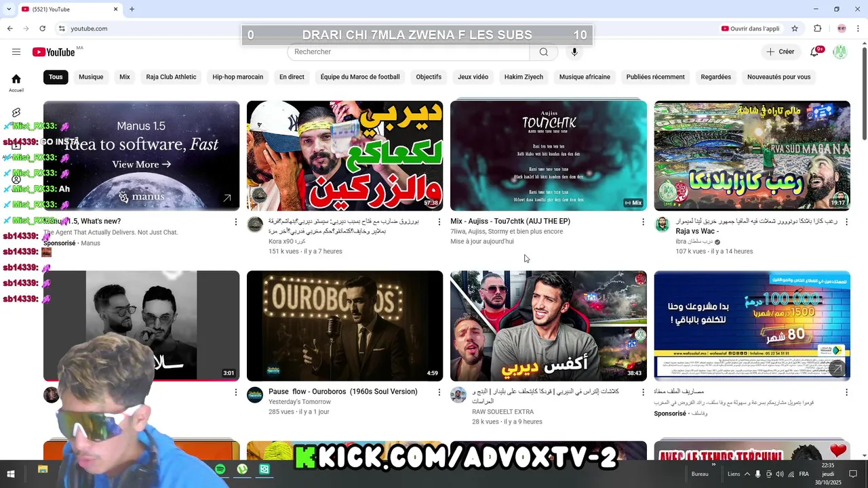
Task: Open Shorts in the sidebar
Action: click(16, 113)
